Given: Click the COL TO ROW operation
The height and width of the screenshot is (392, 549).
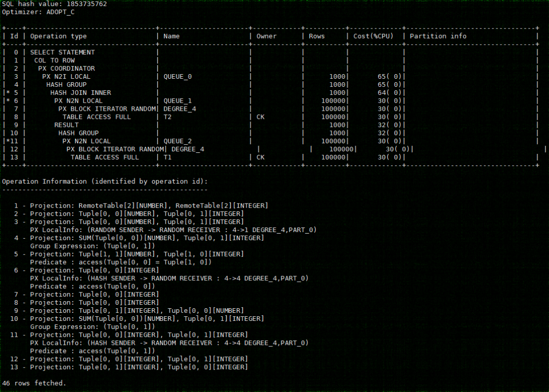Looking at the screenshot, I should (54, 60).
